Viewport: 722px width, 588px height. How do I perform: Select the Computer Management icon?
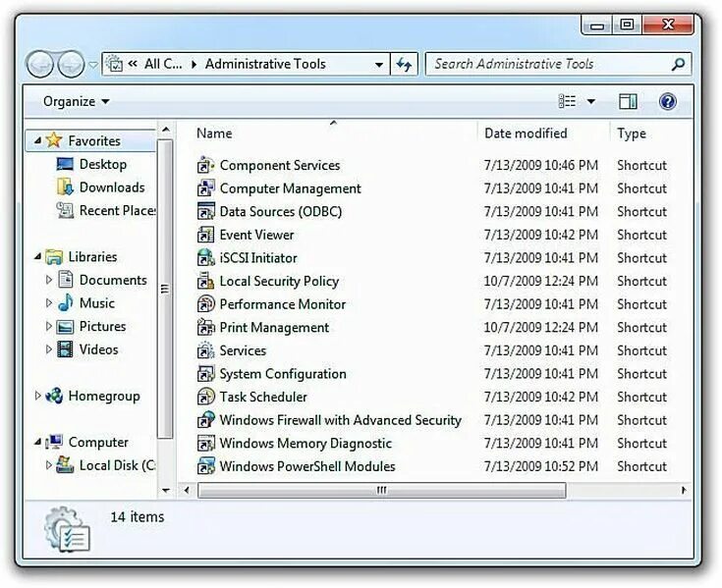click(x=206, y=188)
